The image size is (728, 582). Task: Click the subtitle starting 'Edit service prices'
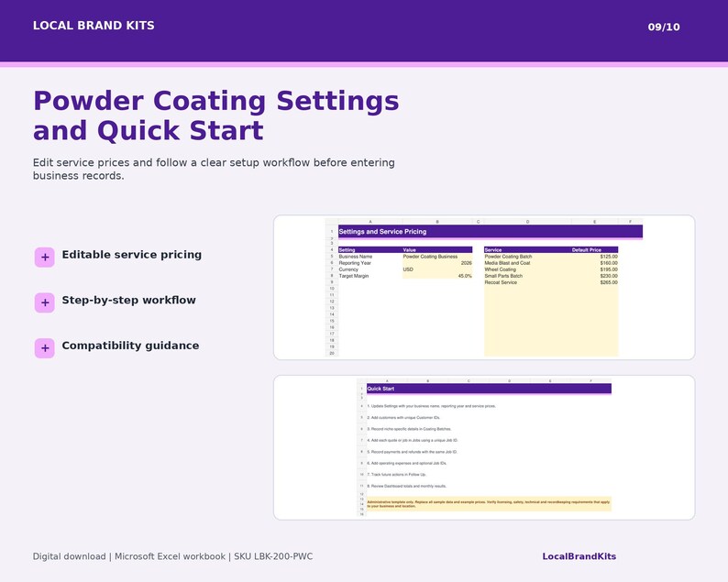(x=214, y=169)
